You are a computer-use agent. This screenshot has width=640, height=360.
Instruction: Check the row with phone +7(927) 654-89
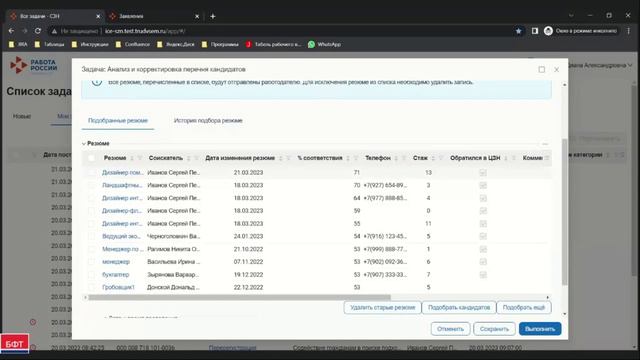[x=91, y=185]
